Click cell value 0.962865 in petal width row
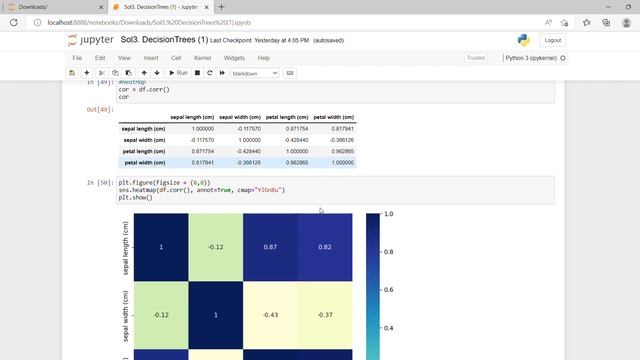 click(x=297, y=162)
